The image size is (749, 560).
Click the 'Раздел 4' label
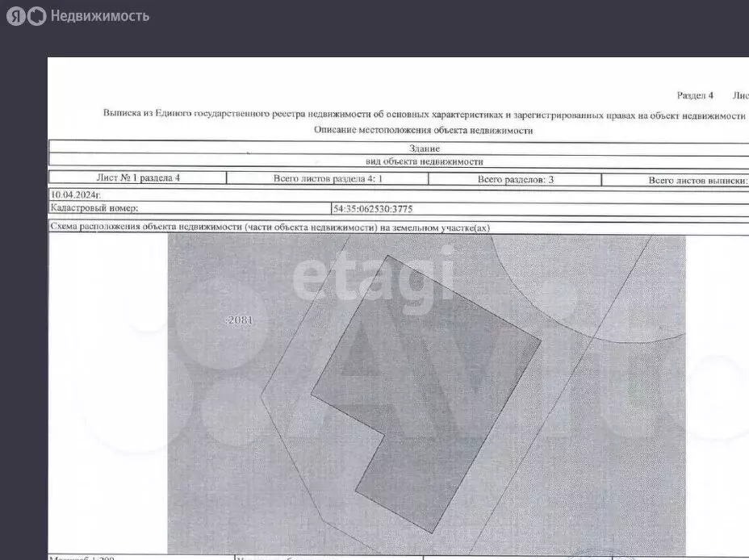coord(695,95)
